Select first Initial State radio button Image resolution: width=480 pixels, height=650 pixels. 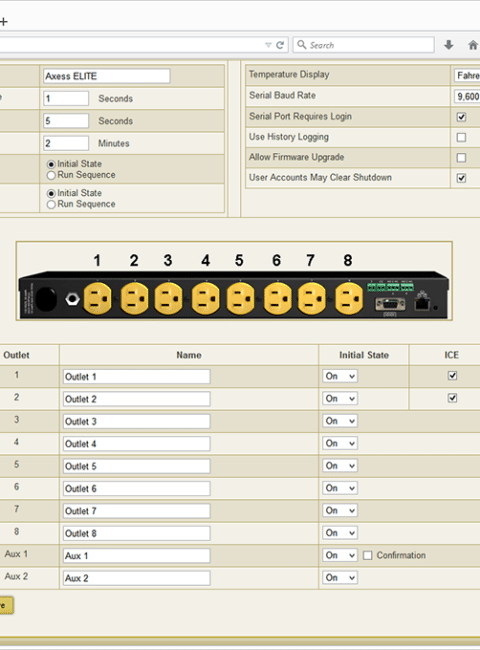(51, 164)
